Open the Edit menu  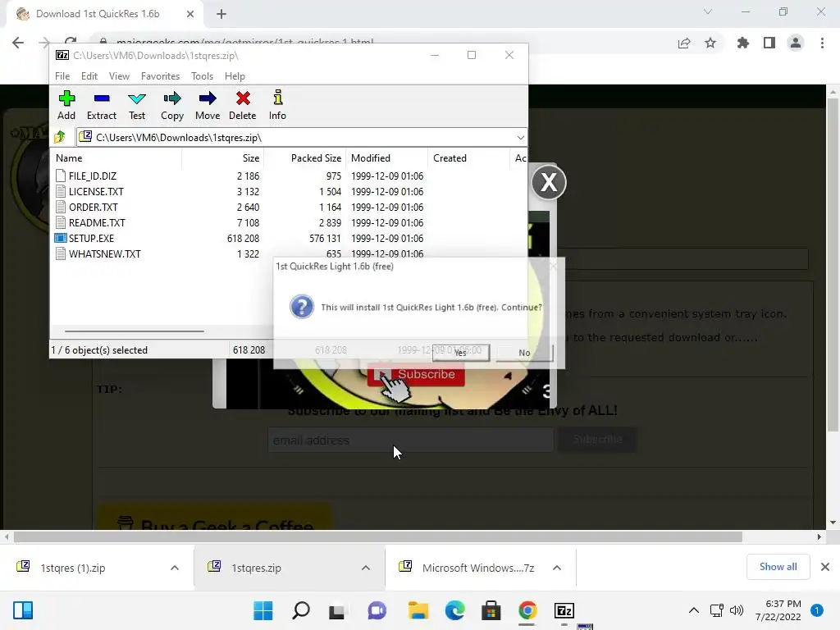tap(89, 76)
